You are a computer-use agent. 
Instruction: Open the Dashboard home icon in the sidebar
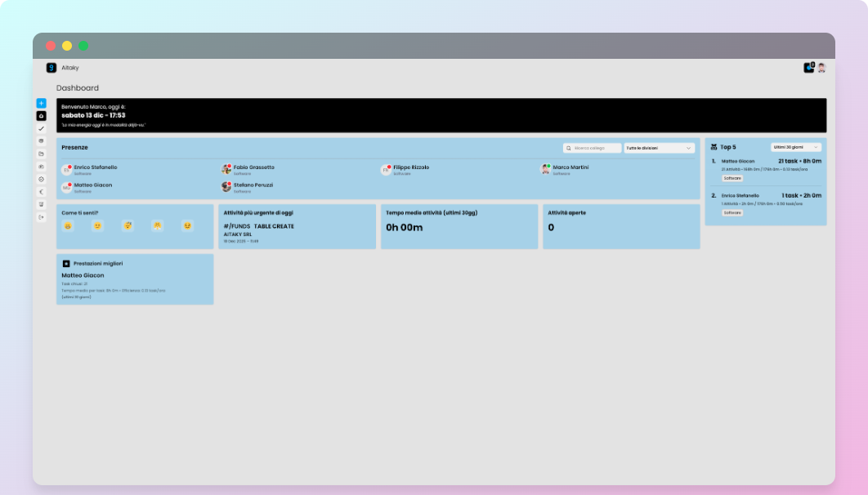(x=39, y=116)
